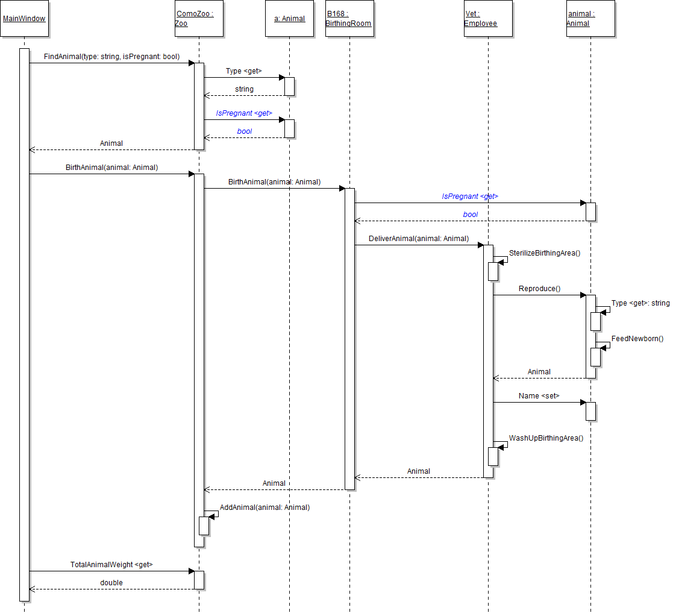Screen dimensions: 673x616
Task: Select the FeedNewborn() self-call label
Action: [637, 339]
